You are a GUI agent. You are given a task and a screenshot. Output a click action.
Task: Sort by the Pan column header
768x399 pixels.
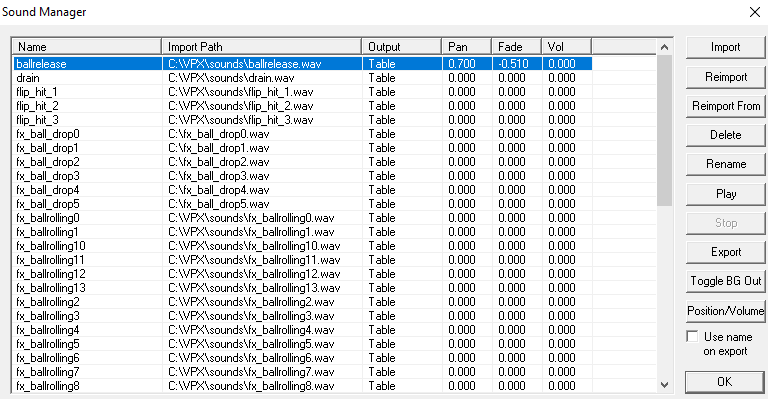[467, 47]
